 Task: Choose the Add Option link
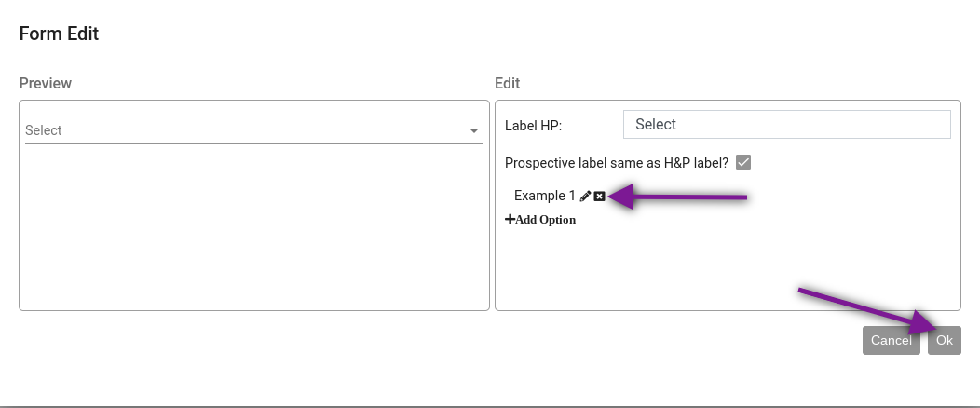[545, 220]
